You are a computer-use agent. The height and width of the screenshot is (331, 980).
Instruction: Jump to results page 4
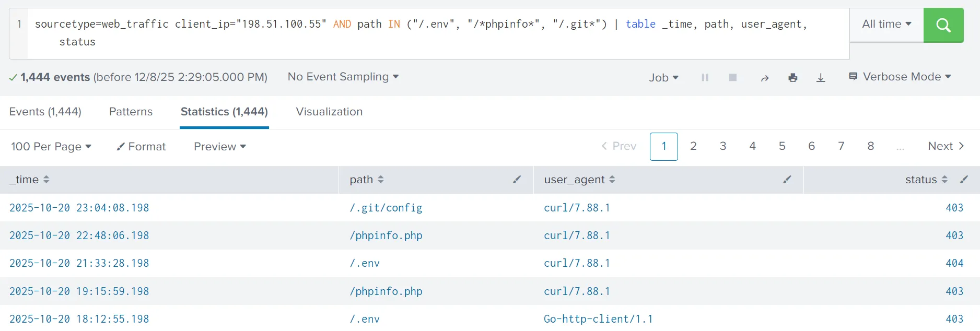pyautogui.click(x=752, y=146)
